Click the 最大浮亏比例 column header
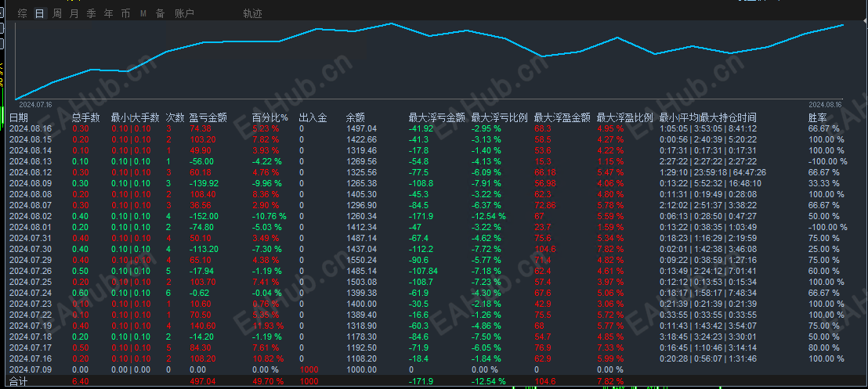This screenshot has height=389, width=868. [x=499, y=118]
